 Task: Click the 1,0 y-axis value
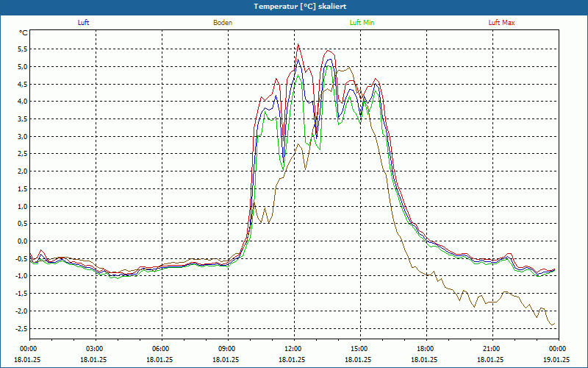(22, 206)
